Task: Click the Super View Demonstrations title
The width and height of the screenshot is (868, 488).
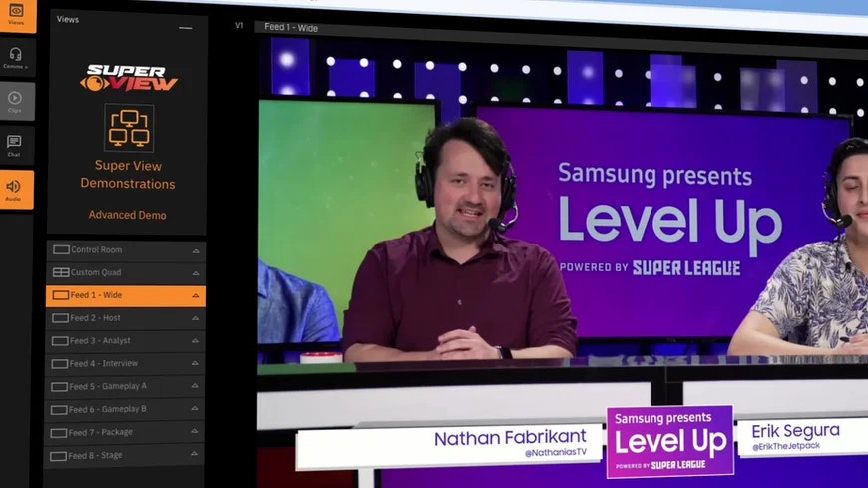Action: click(x=128, y=175)
